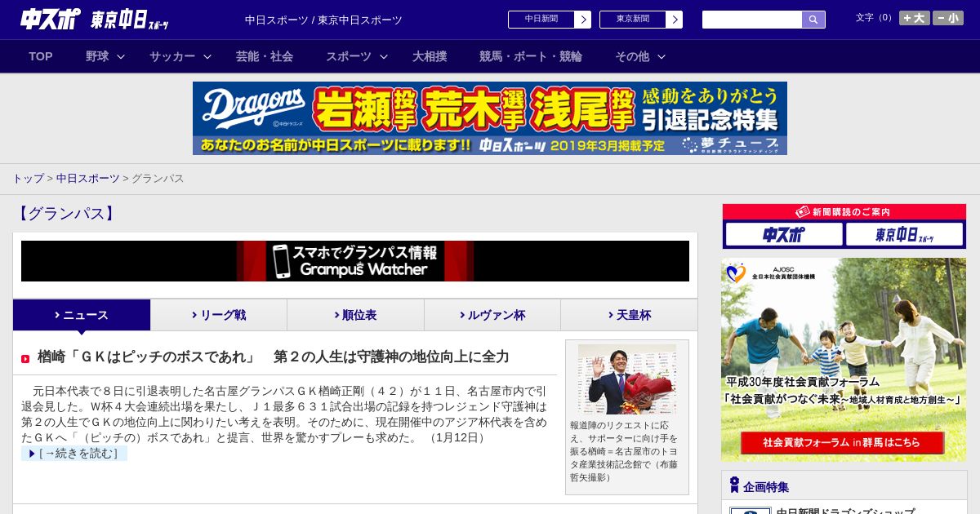Viewport: 980px width, 514px height.
Task: Click the arrow beside 東京新聞
Action: point(675,20)
